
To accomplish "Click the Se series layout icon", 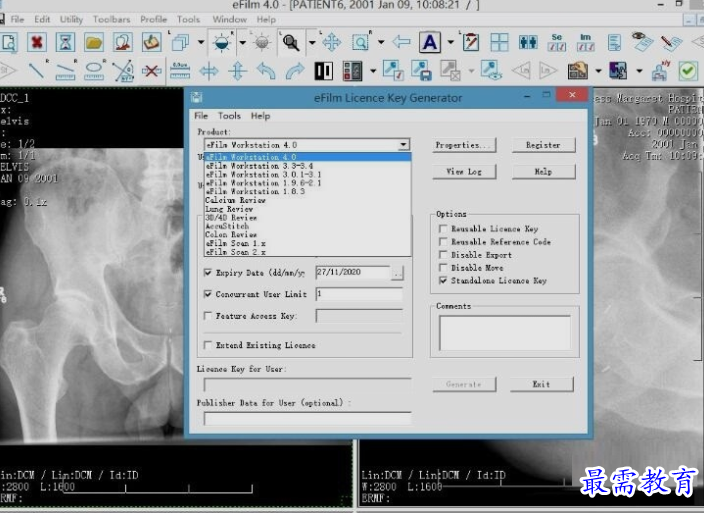I will click(x=556, y=43).
